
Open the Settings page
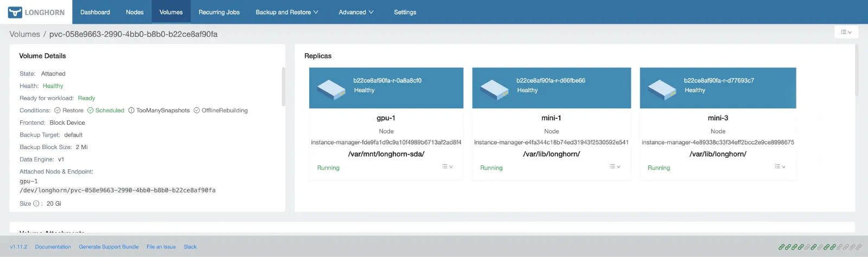pos(405,12)
